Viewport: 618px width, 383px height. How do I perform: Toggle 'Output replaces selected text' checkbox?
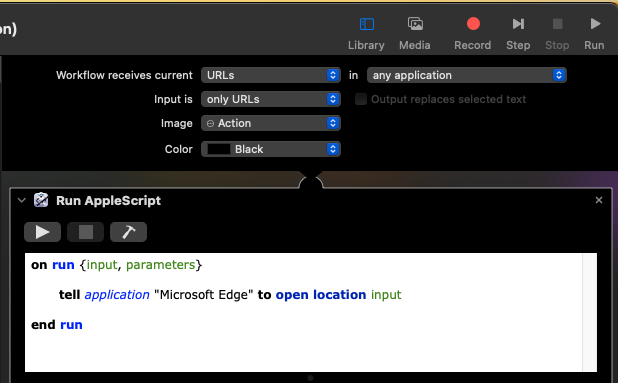point(361,99)
